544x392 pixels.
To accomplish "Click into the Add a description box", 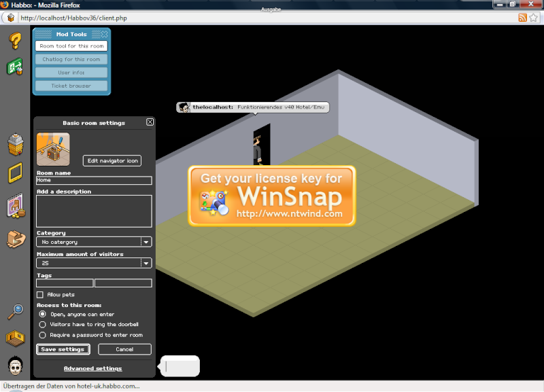I will (x=94, y=211).
